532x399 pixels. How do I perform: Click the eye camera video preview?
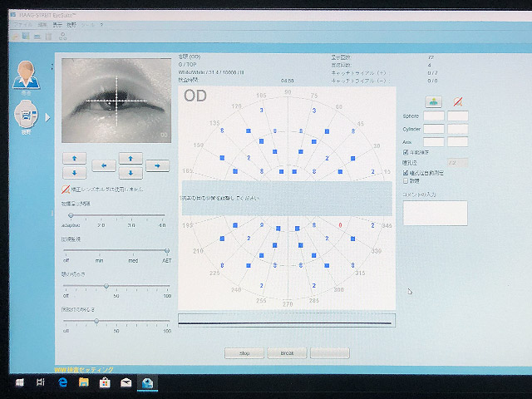click(116, 101)
